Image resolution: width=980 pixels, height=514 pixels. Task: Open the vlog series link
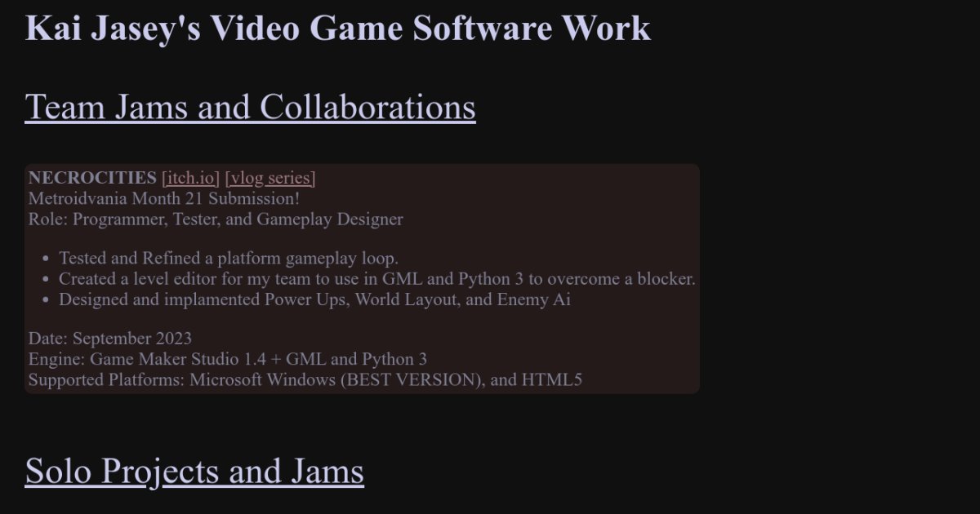[x=270, y=178]
